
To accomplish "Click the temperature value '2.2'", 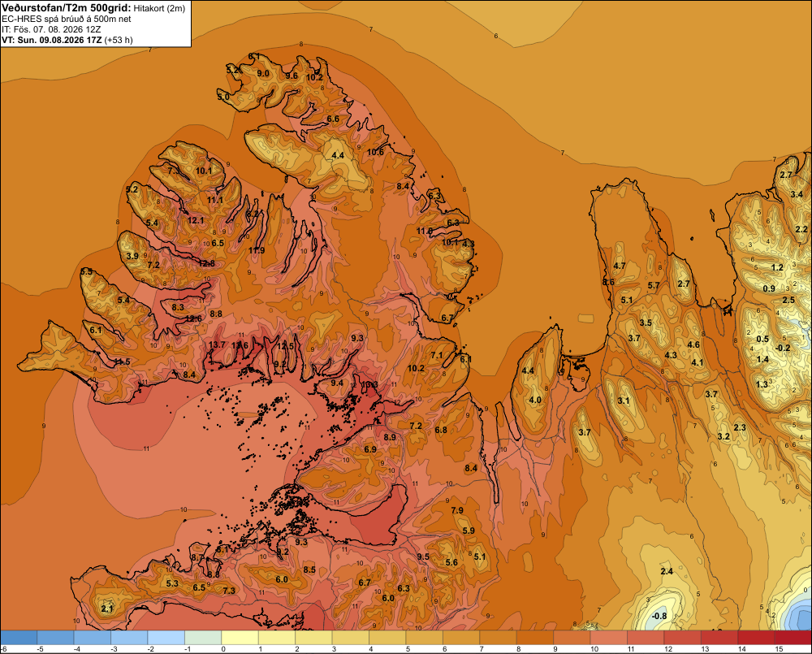I will point(801,230).
